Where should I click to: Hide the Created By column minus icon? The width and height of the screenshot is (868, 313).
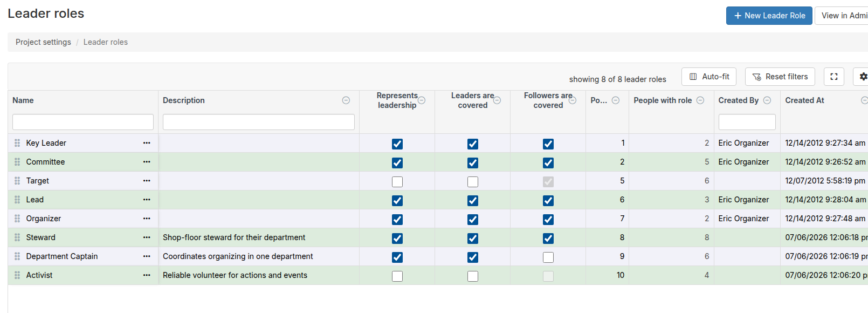click(x=767, y=100)
